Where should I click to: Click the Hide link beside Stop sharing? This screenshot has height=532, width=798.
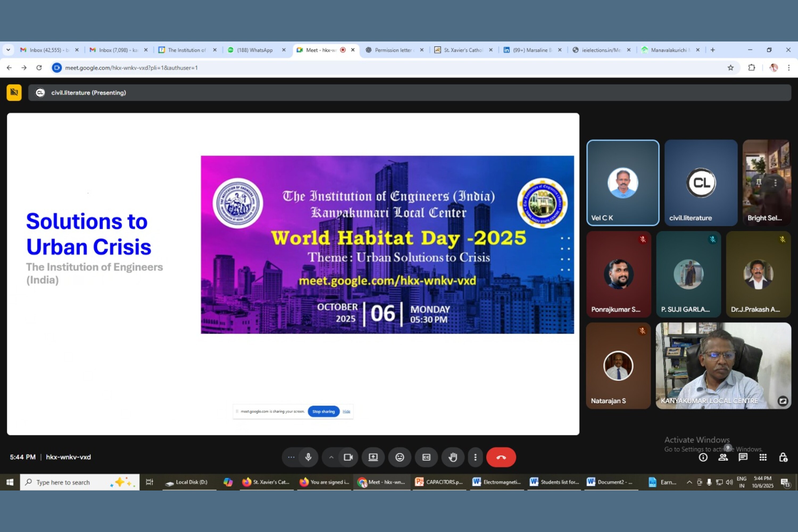(x=346, y=411)
